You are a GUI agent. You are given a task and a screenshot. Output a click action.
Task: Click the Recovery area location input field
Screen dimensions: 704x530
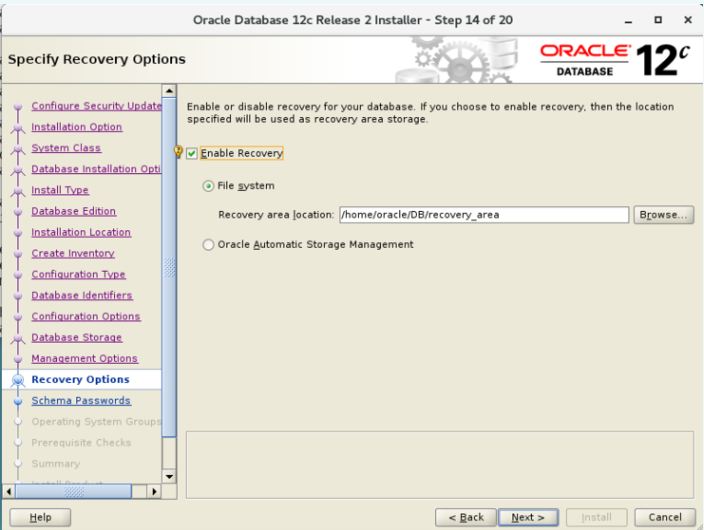[484, 215]
